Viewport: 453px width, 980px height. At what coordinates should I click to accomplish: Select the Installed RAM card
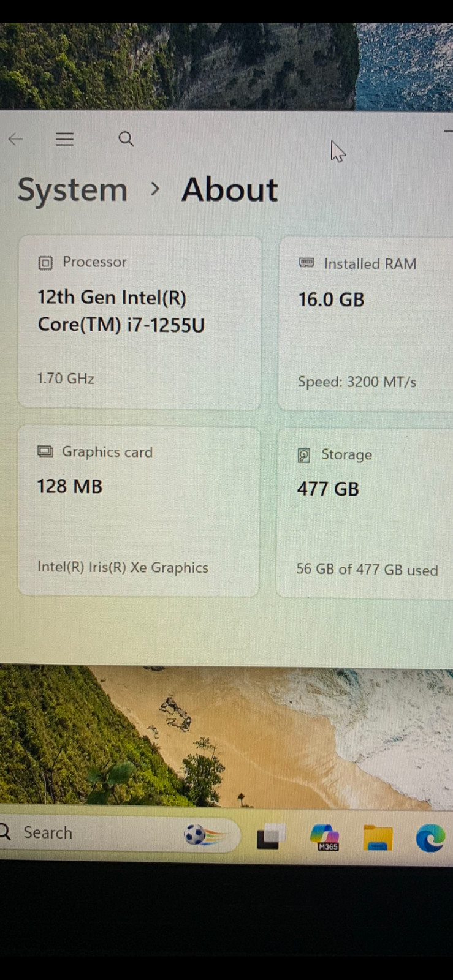tap(366, 325)
